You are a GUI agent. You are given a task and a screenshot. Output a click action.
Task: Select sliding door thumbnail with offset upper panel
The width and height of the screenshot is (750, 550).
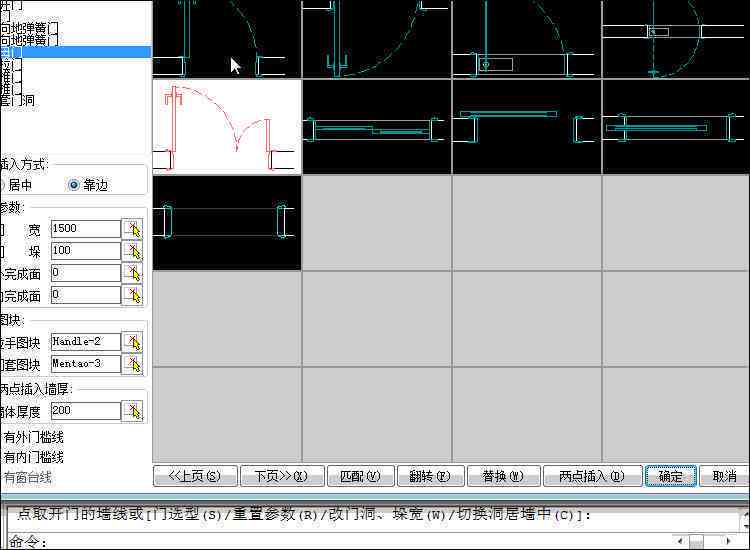pyautogui.click(x=526, y=127)
